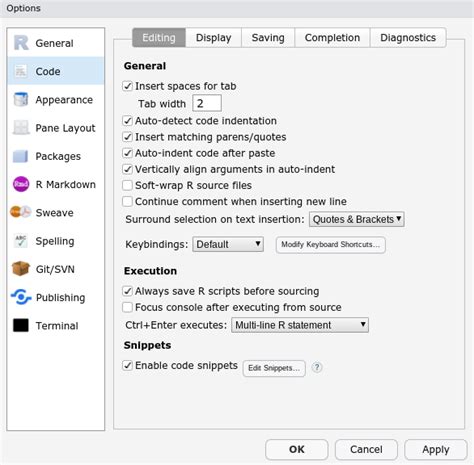Click the Packages box icon
This screenshot has width=474, height=465.
tap(21, 156)
